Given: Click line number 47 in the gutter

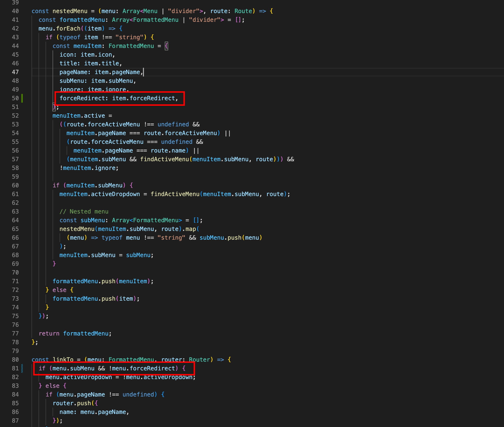Looking at the screenshot, I should (x=15, y=72).
